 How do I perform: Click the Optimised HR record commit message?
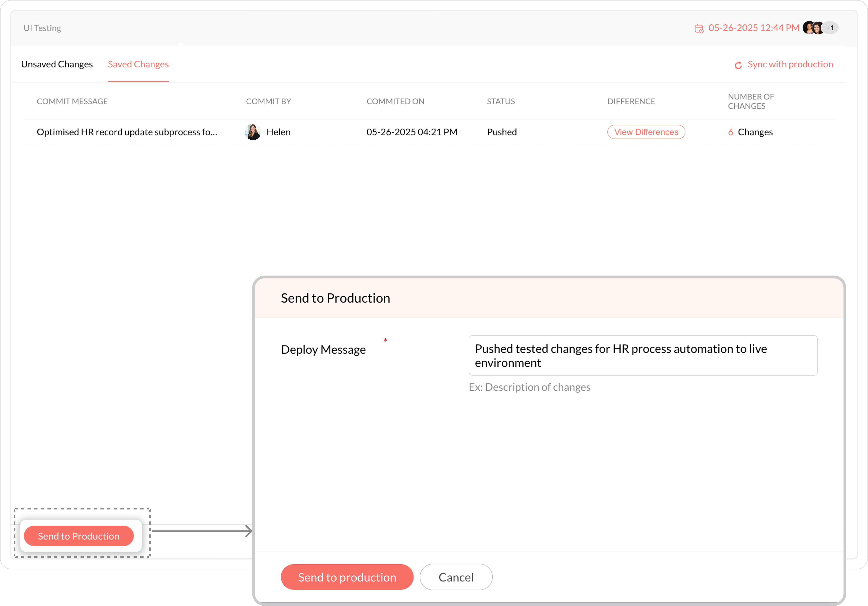127,132
